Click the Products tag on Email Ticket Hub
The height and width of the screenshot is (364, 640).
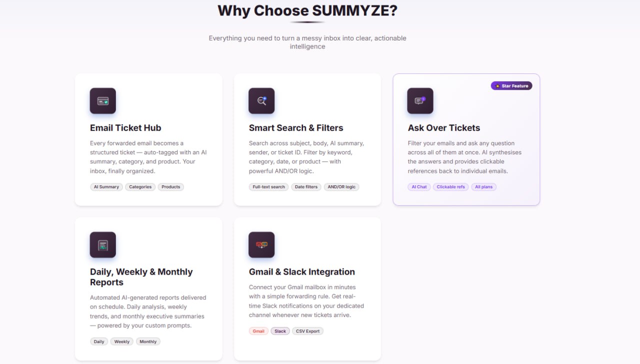[x=170, y=187]
